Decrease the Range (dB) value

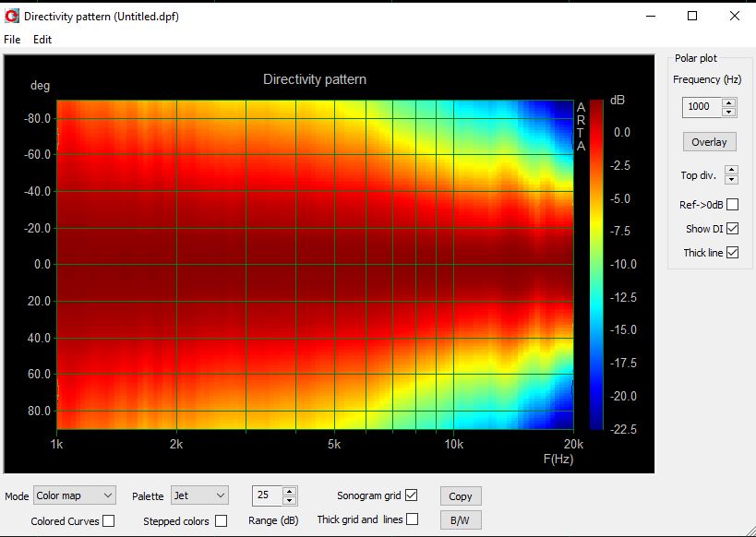tap(290, 501)
